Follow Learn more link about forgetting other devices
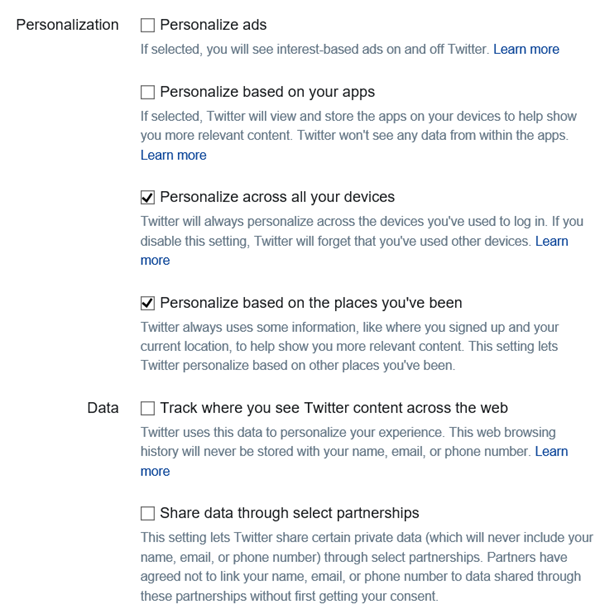600x614 pixels. pos(551,241)
